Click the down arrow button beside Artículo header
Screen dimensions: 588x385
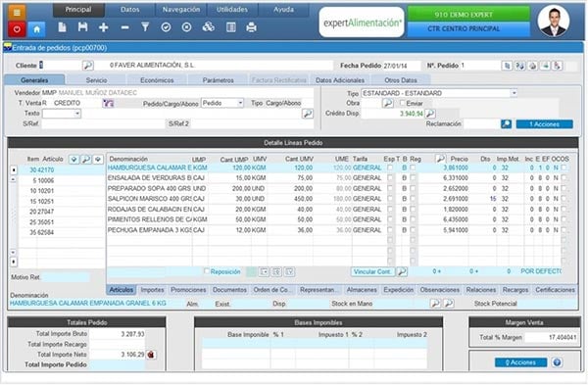coord(73,160)
